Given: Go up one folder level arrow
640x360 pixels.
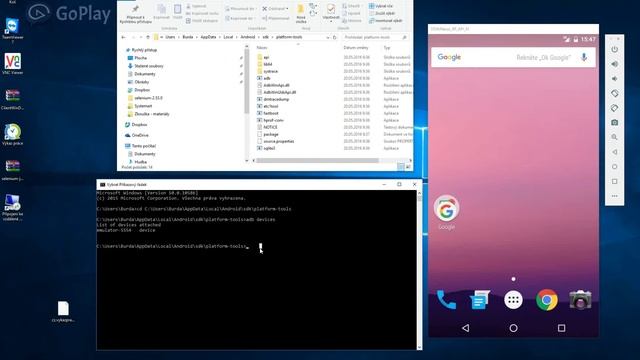Looking at the screenshot, I should coord(148,37).
